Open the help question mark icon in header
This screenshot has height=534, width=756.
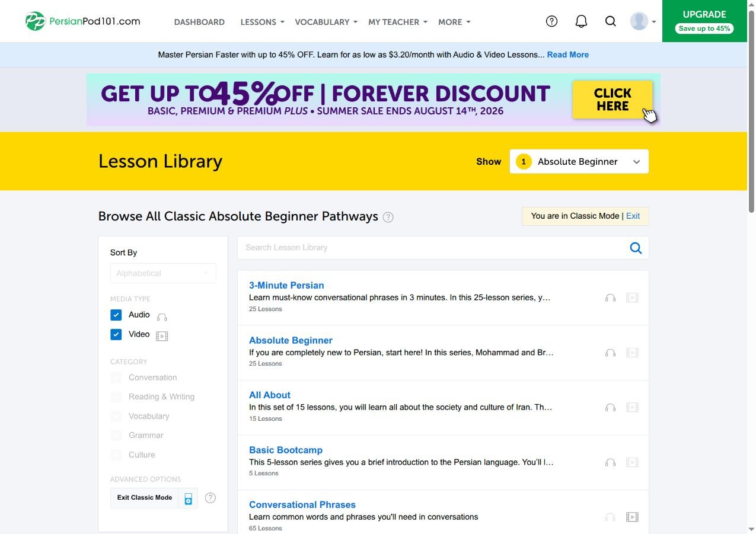pyautogui.click(x=551, y=21)
